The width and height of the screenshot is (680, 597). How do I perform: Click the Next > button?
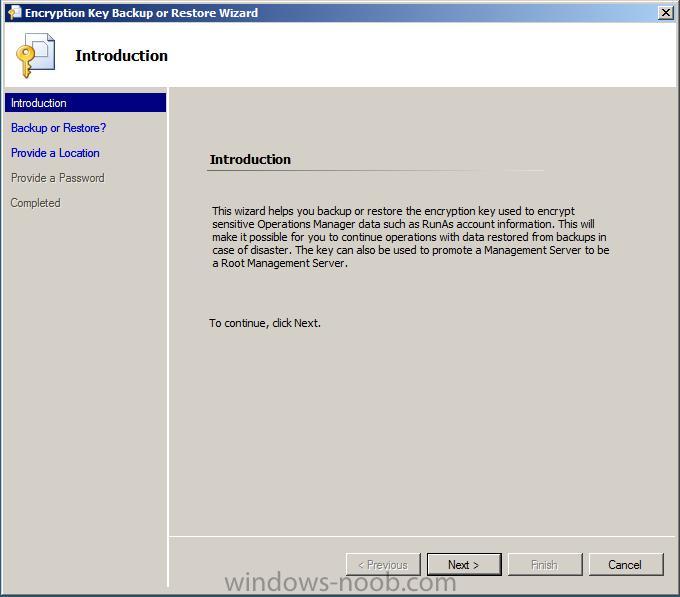click(464, 564)
